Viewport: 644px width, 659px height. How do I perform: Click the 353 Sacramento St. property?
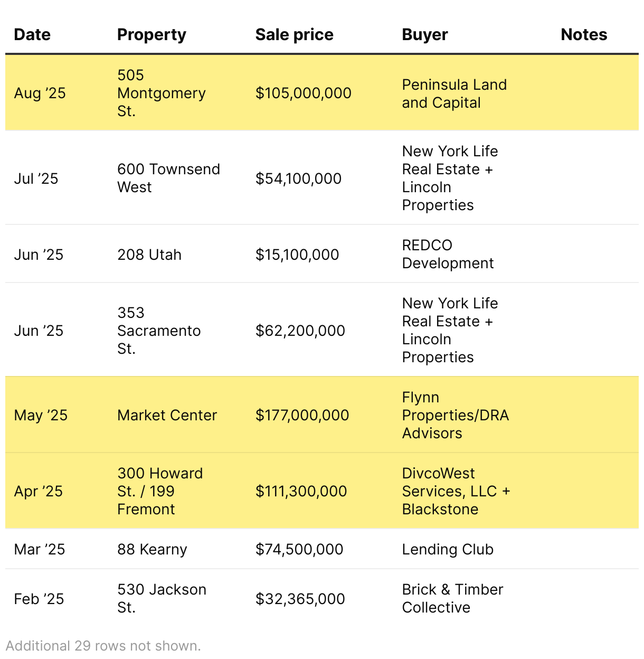coord(159,331)
